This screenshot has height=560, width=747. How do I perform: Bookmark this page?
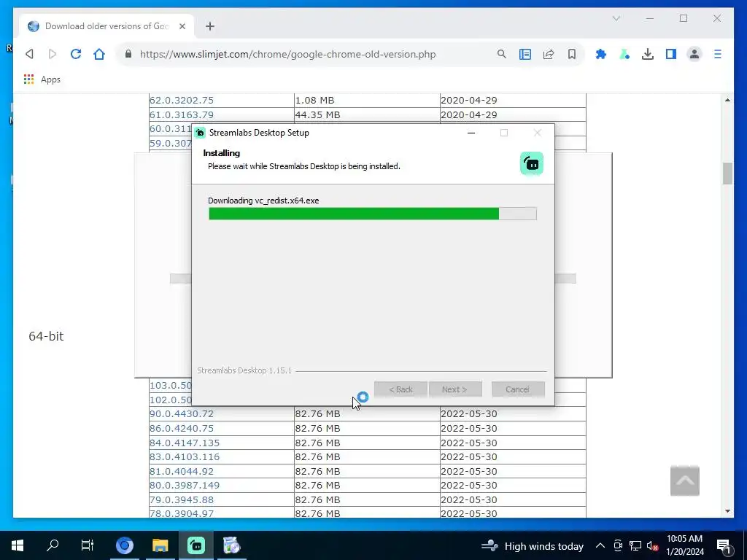(572, 54)
